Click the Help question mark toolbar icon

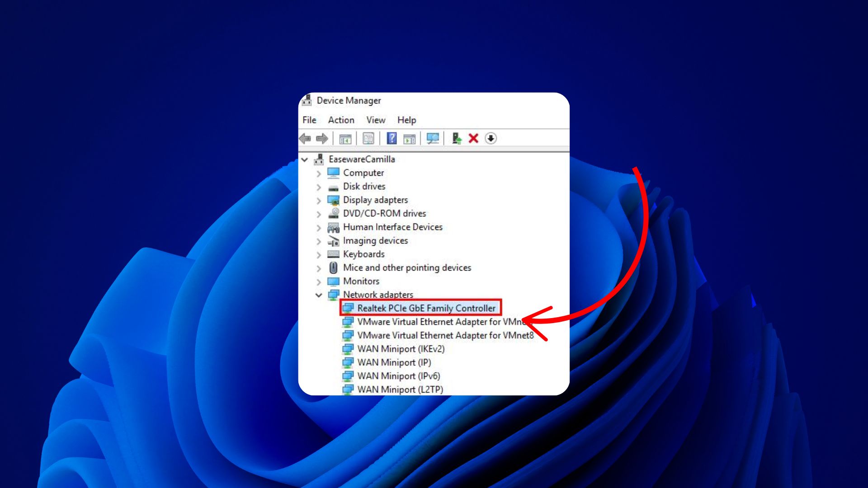[392, 138]
